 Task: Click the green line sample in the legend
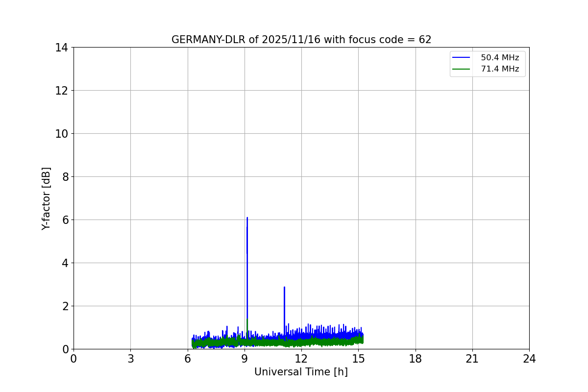(462, 69)
